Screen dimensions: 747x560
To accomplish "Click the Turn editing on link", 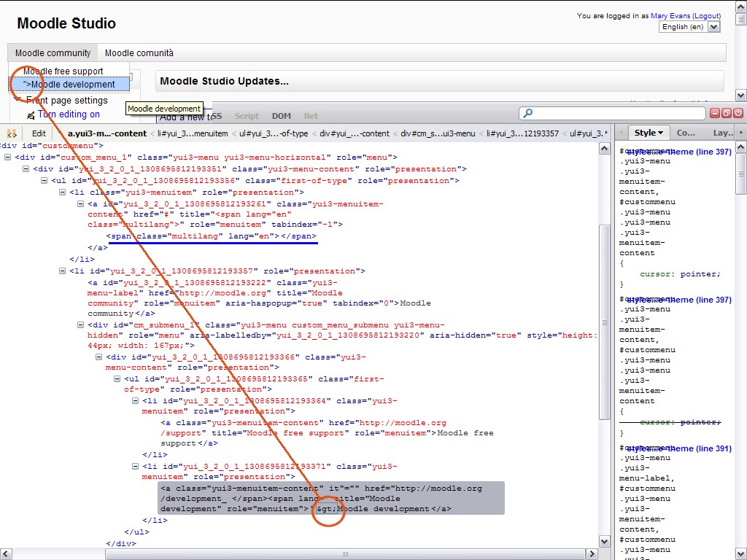I will (69, 114).
